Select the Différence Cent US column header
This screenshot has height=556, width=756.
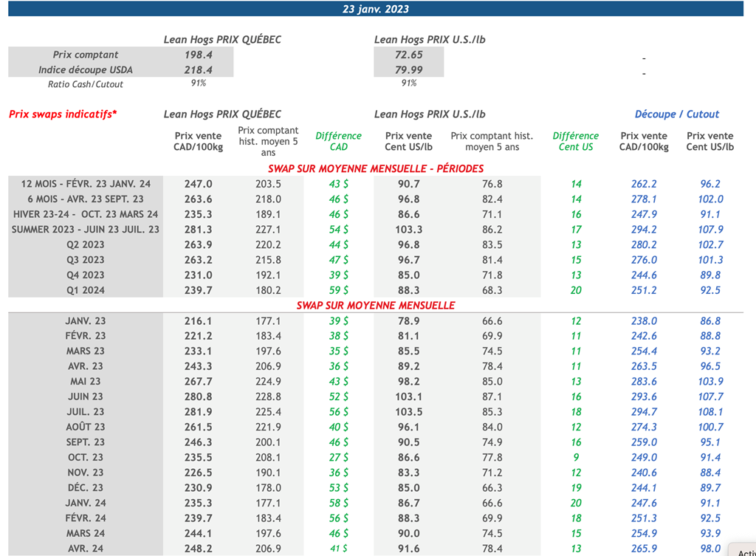tap(575, 141)
